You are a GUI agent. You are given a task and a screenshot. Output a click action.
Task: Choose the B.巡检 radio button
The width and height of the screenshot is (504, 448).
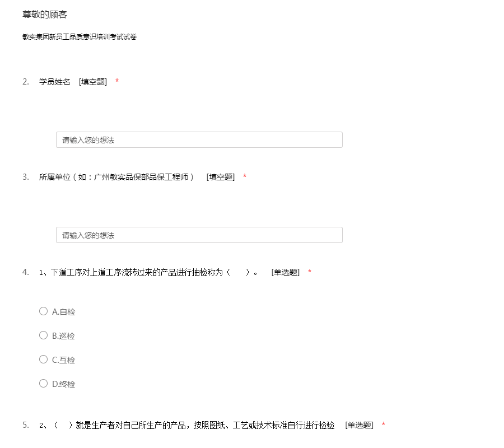coord(43,335)
